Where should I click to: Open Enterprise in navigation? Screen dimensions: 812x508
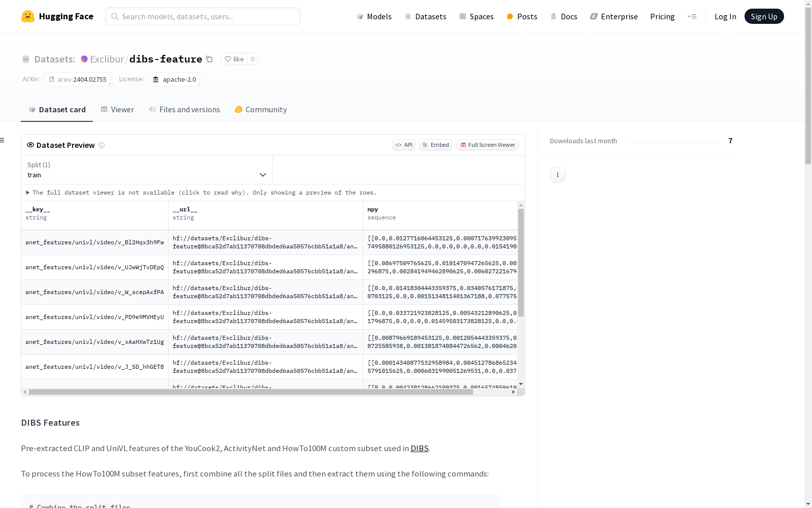pos(614,16)
